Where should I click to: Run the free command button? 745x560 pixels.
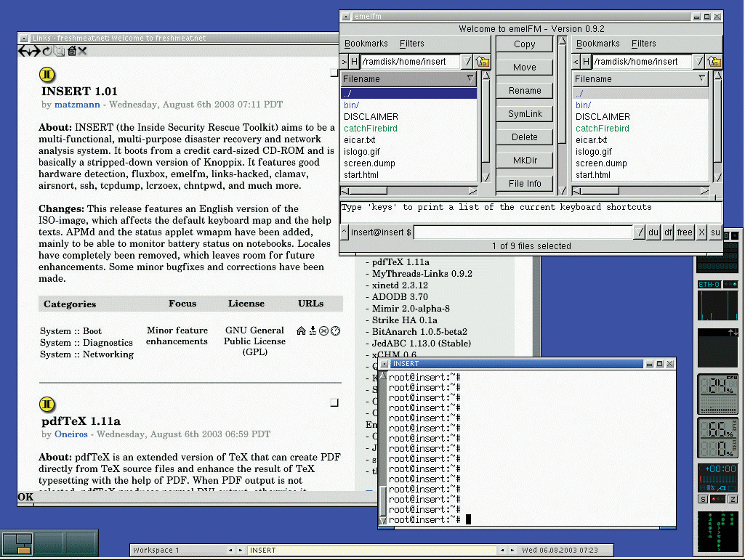click(685, 232)
